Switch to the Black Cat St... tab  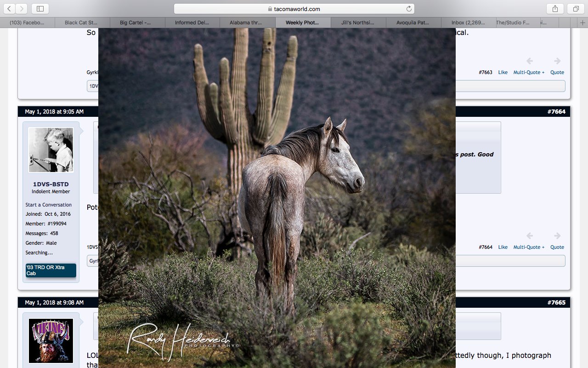pos(82,23)
